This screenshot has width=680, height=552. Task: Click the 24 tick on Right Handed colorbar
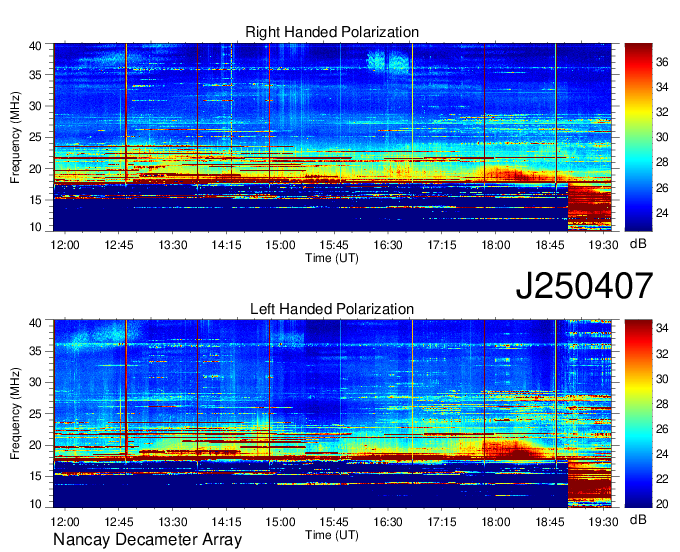tap(662, 213)
